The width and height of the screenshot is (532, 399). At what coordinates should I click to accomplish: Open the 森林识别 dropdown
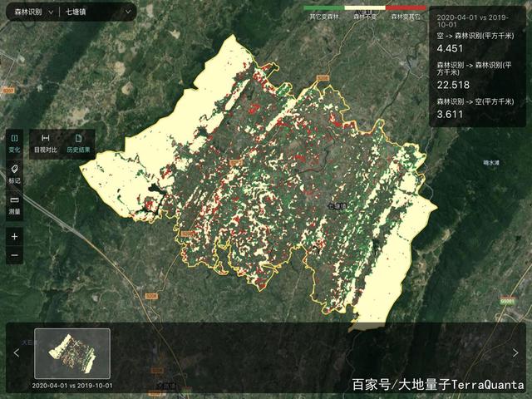point(33,12)
